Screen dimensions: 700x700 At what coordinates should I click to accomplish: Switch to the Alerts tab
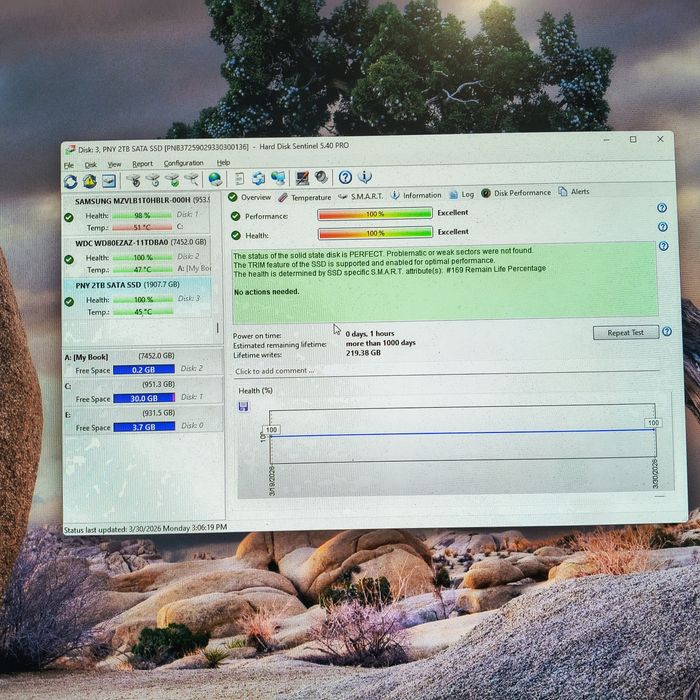pos(574,192)
